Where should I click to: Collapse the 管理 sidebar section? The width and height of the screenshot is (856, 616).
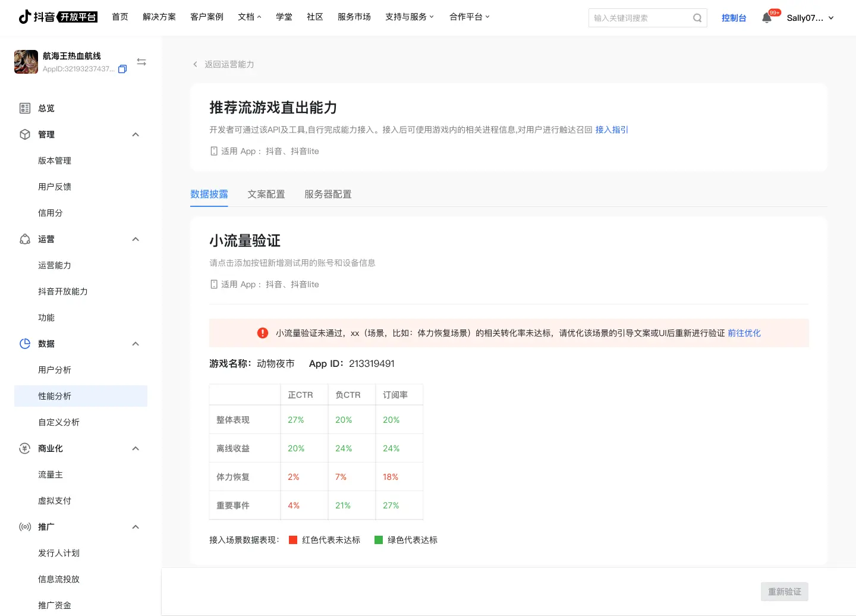(x=136, y=134)
